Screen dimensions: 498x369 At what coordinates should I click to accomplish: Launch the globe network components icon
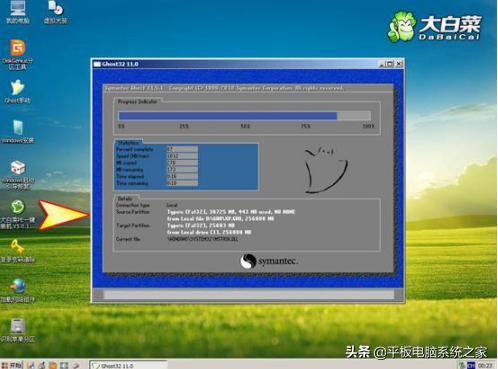coord(17,291)
